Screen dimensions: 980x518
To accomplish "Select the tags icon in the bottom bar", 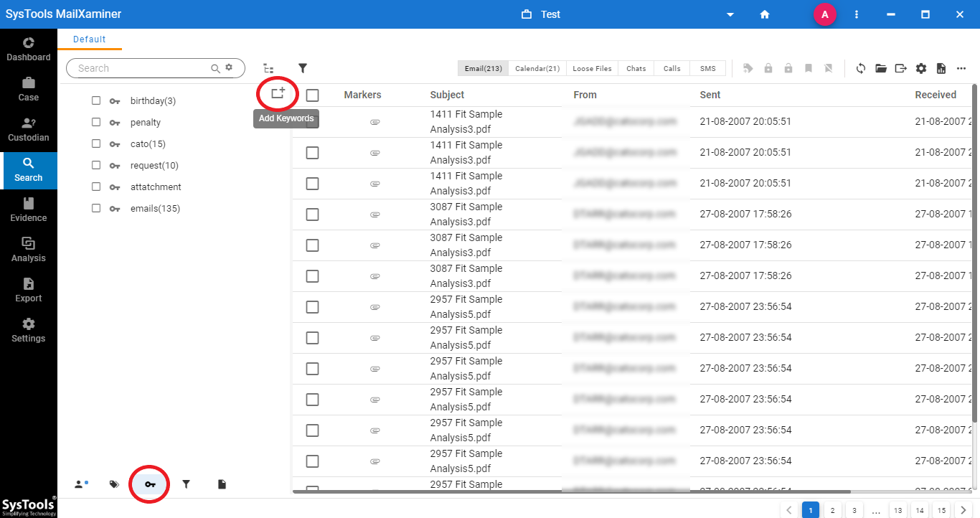I will 113,484.
